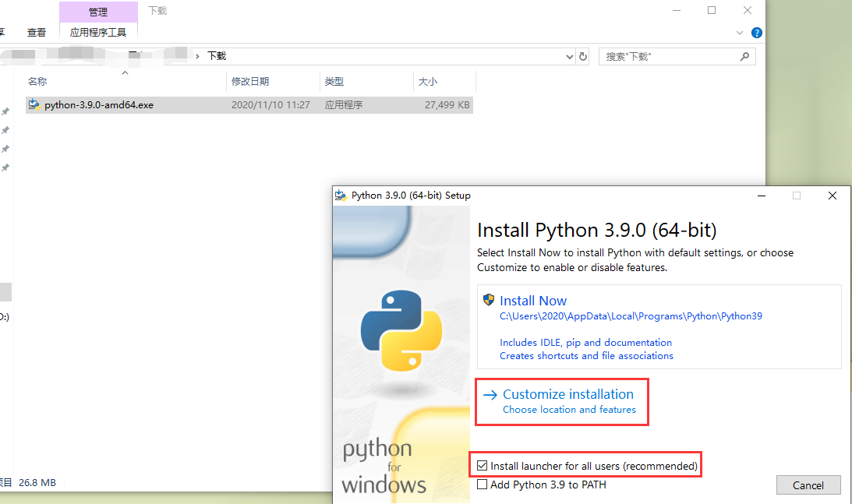Viewport: 852px width, 504px height.
Task: Minimize the Explorer 下载 window
Action: (677, 10)
